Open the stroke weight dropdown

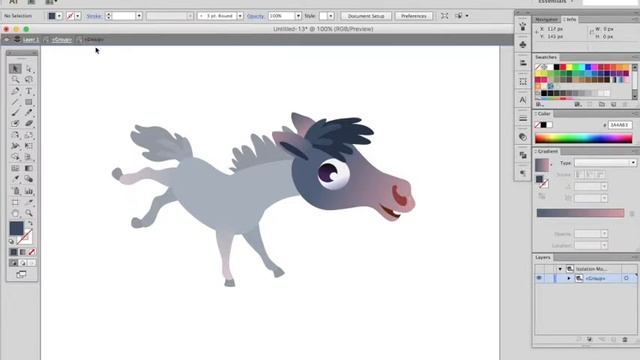139,16
